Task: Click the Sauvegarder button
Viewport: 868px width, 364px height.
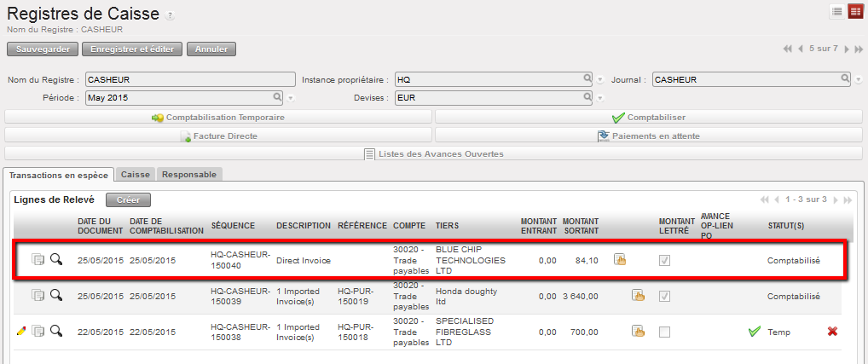Action: pyautogui.click(x=43, y=49)
